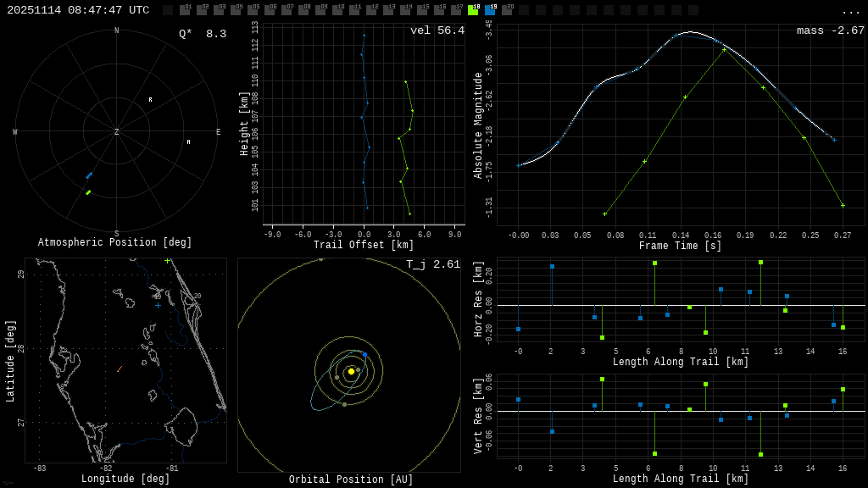868x488 pixels.
Task: Click the bottom green point in trail offset plot
Action: click(409, 213)
